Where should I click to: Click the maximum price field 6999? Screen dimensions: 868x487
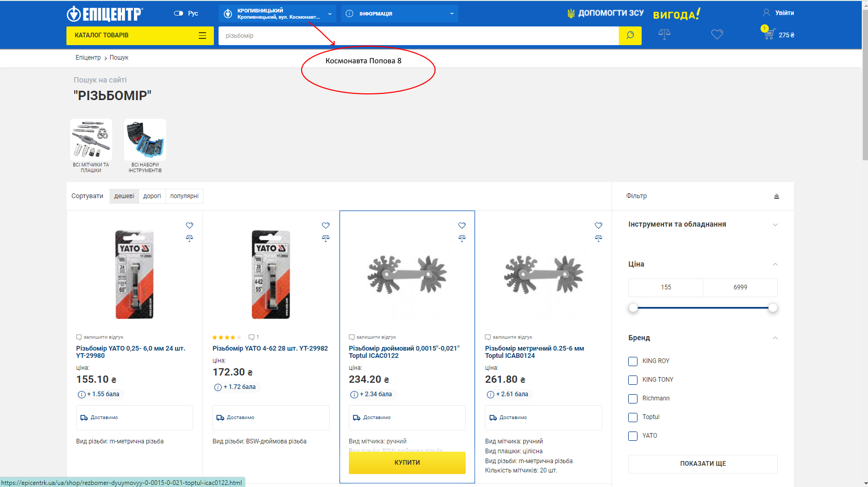click(x=740, y=287)
